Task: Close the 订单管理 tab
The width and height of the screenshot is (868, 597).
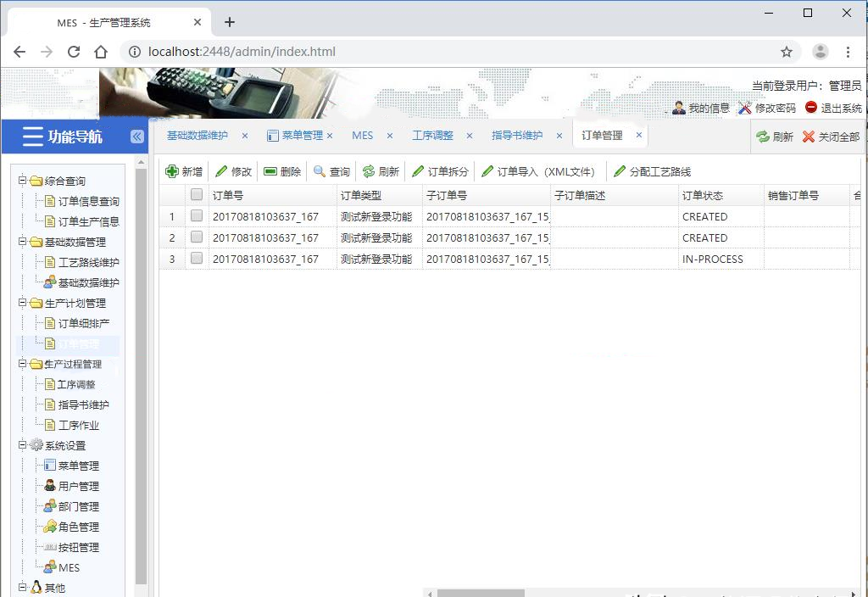Action: pos(639,135)
